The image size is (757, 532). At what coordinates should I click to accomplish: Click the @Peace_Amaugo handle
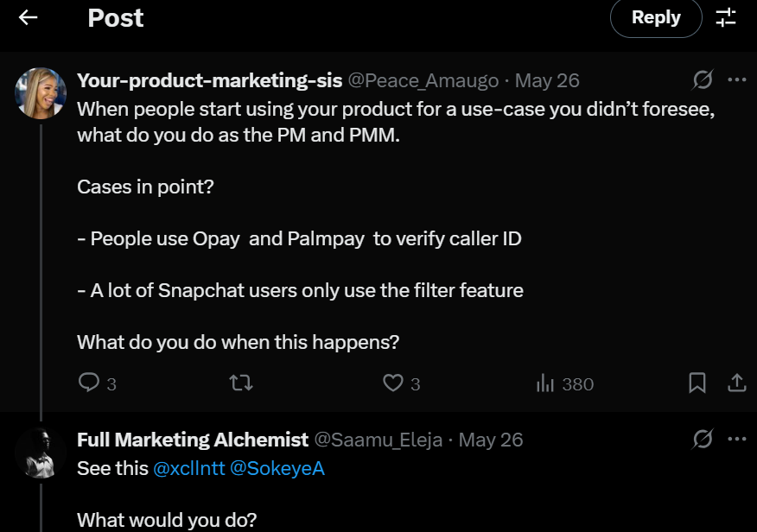coord(423,80)
